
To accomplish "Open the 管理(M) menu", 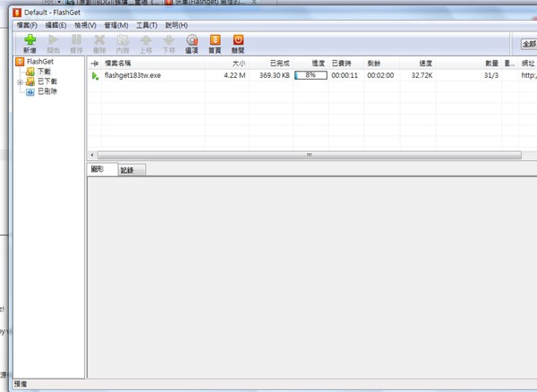I will 116,25.
